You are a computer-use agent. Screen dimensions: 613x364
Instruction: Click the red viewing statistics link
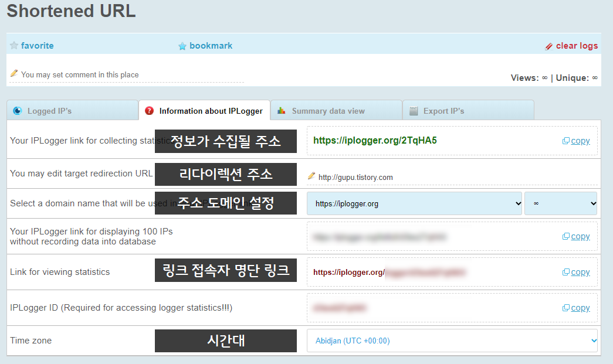pyautogui.click(x=389, y=272)
